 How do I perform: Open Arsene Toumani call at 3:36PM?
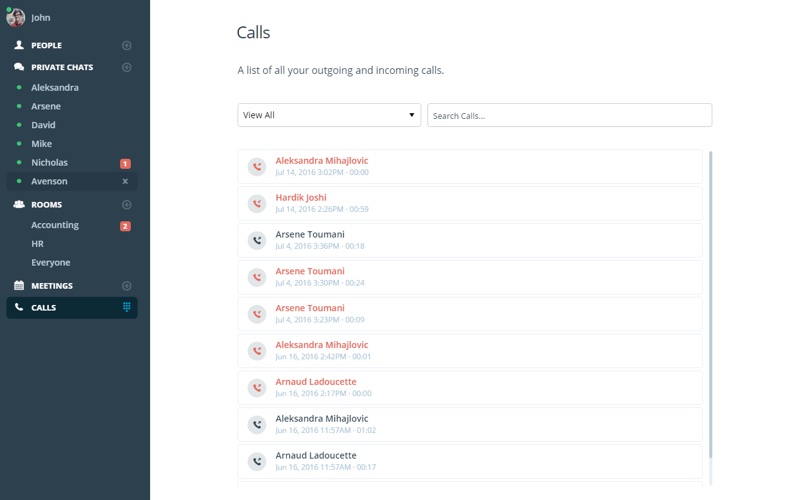tap(470, 240)
